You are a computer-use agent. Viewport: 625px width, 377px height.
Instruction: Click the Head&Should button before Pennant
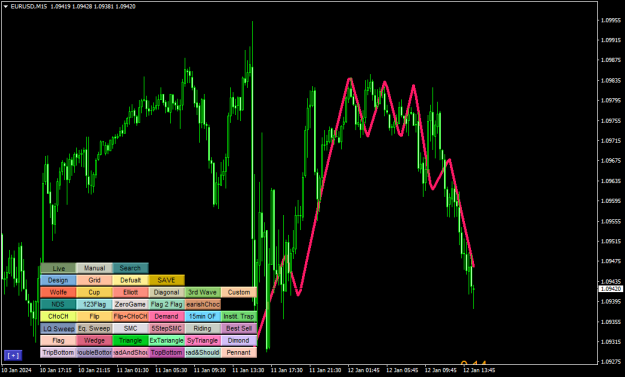pos(202,352)
